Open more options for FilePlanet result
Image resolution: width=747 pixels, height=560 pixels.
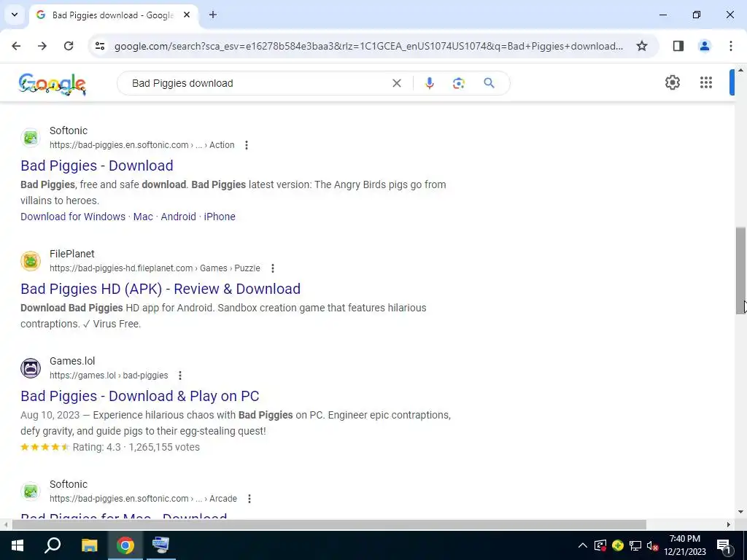[273, 268]
